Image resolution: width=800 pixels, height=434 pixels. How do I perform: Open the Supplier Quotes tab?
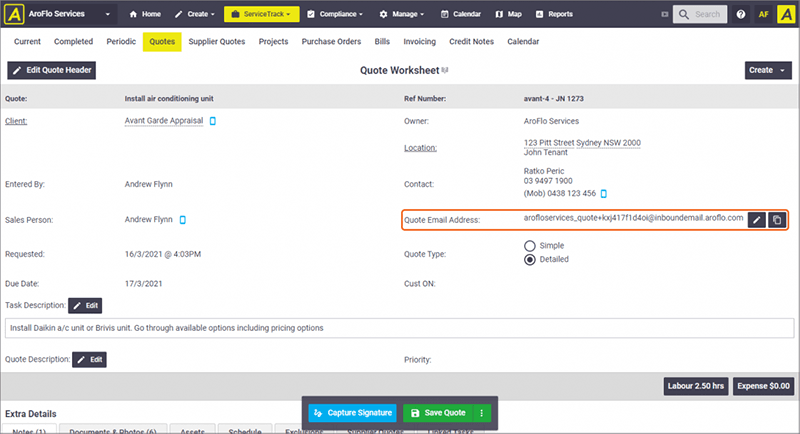click(217, 41)
